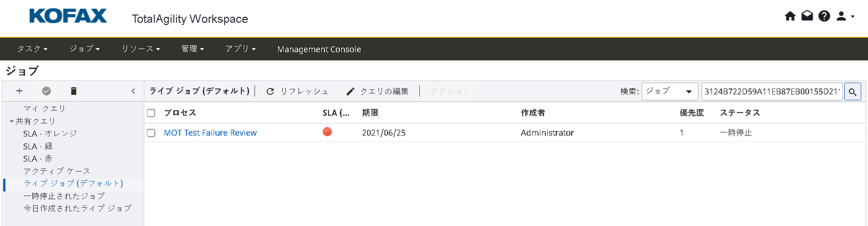The height and width of the screenshot is (226, 868).
Task: Click the checkmark circle icon
Action: (46, 91)
